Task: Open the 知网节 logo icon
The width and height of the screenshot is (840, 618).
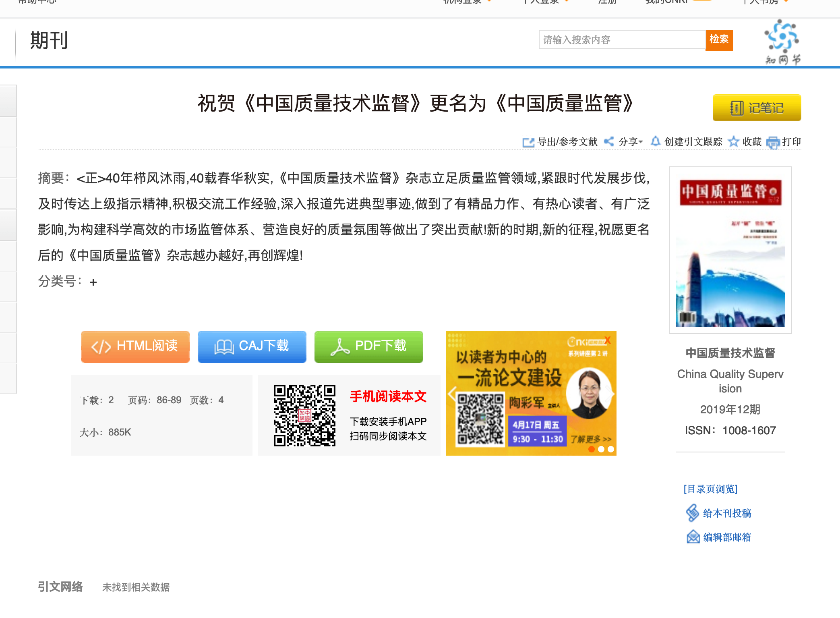Action: tap(782, 42)
